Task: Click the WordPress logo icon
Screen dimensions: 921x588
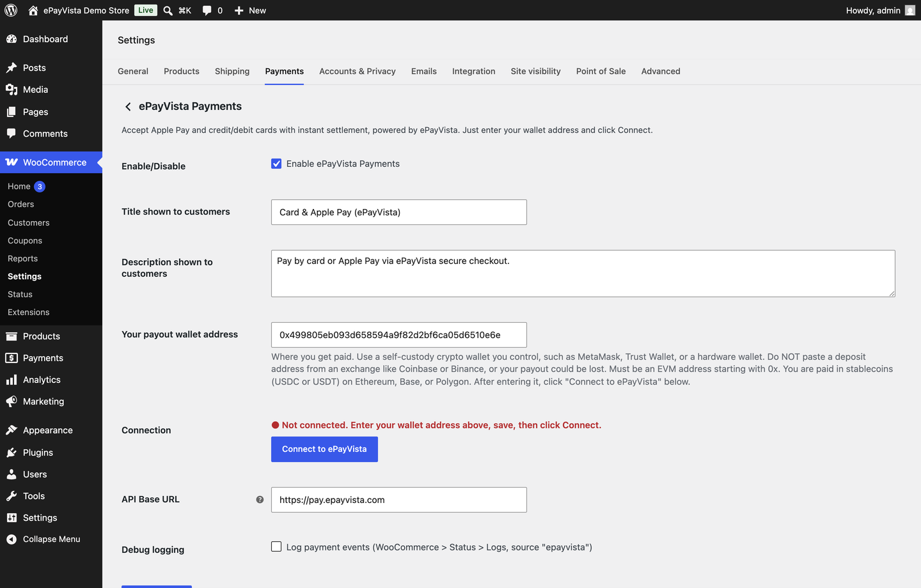Action: [x=11, y=10]
